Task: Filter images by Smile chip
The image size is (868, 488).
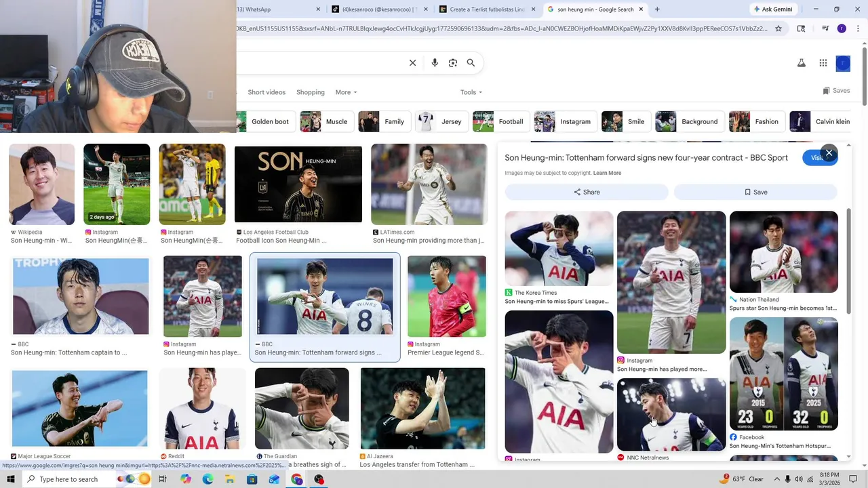Action: pos(625,122)
